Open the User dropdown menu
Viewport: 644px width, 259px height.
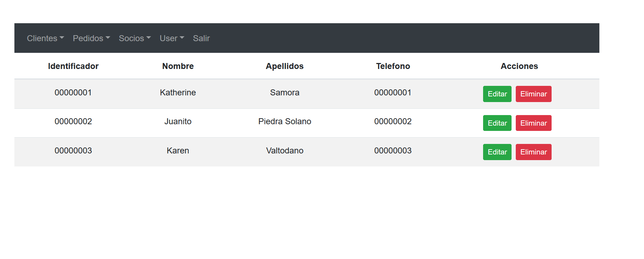(x=172, y=38)
